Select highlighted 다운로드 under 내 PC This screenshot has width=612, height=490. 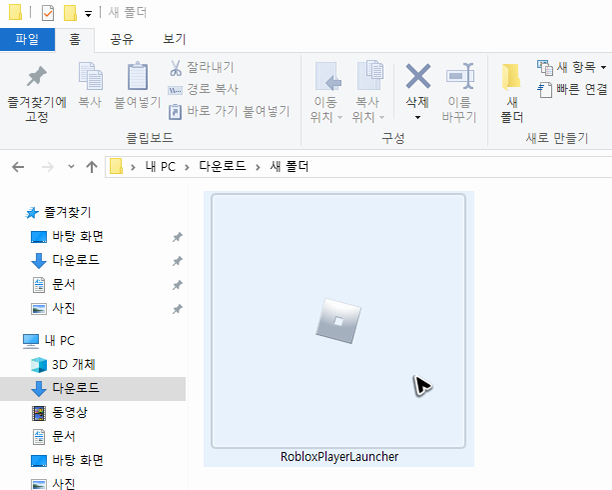[93, 388]
